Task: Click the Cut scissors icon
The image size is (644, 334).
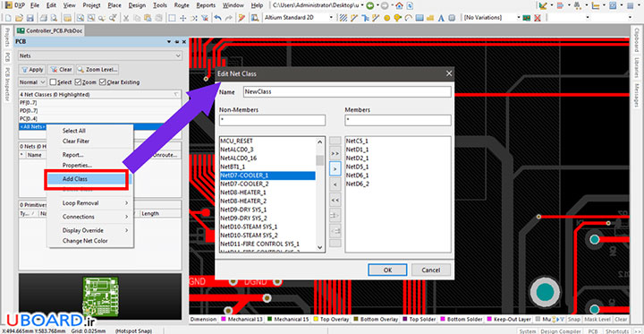Action: click(126, 18)
